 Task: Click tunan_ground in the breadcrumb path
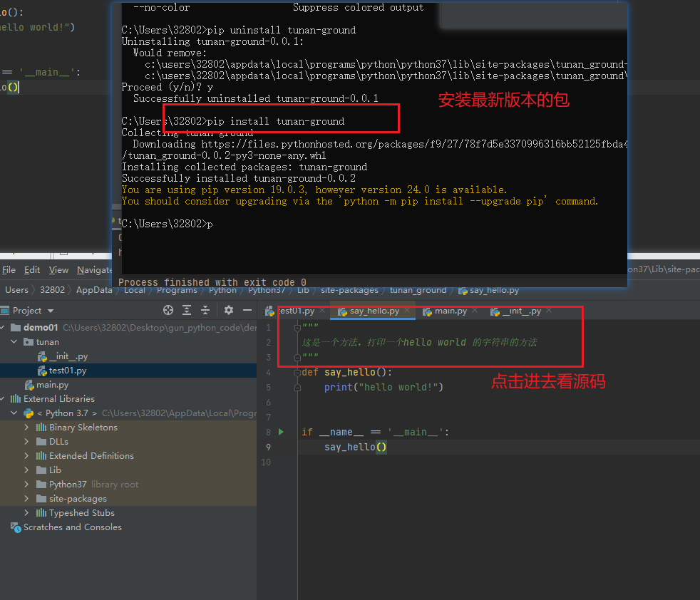(x=418, y=290)
